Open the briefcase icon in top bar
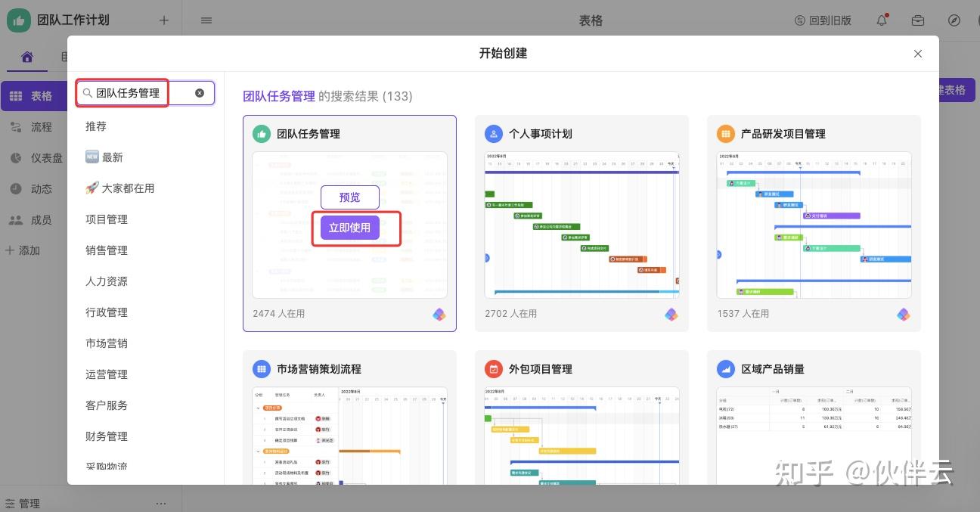Viewport: 980px width, 512px height. tap(918, 20)
